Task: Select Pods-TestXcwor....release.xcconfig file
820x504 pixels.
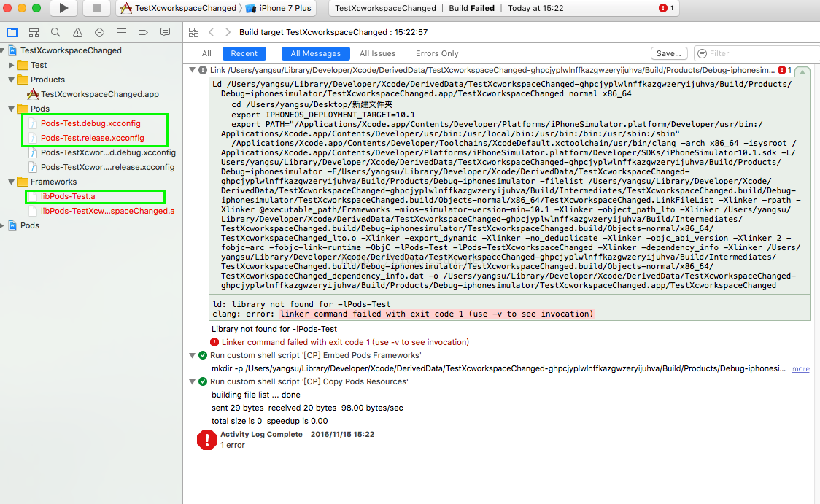Action: (108, 167)
